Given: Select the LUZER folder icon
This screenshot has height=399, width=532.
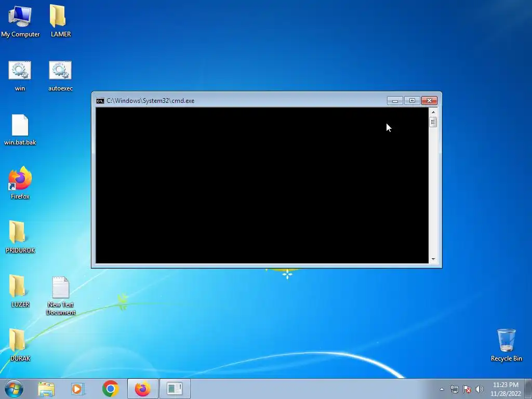Looking at the screenshot, I should 20,291.
